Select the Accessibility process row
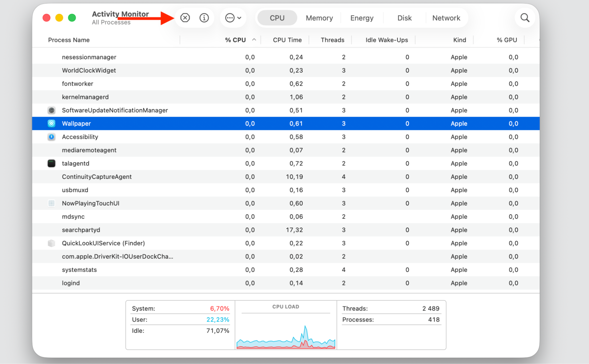 pyautogui.click(x=286, y=137)
